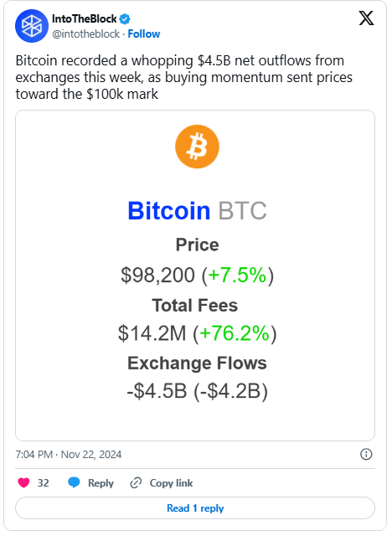Click the Reply text label

pos(101,483)
